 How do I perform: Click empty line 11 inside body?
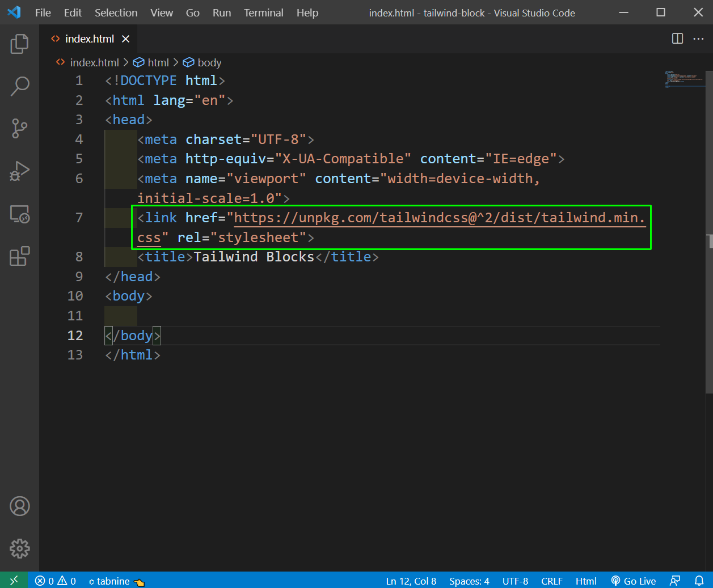382,316
